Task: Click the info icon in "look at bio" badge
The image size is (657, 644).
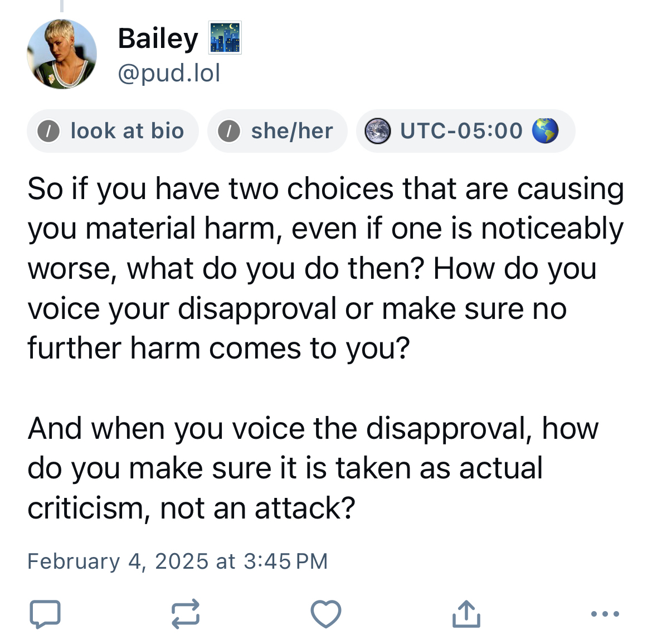Action: tap(48, 132)
